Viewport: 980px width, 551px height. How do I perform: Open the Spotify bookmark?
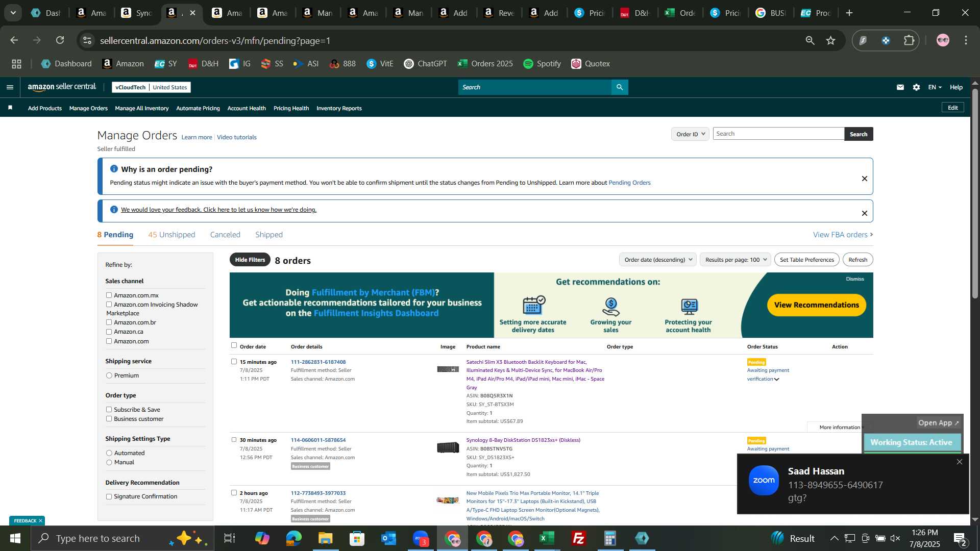[542, 64]
